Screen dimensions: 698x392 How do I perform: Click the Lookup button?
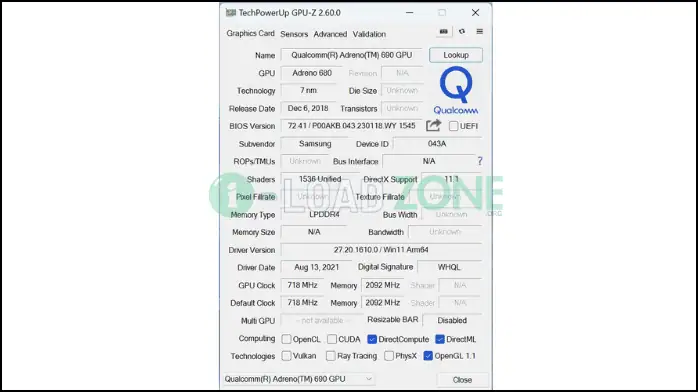click(x=456, y=55)
